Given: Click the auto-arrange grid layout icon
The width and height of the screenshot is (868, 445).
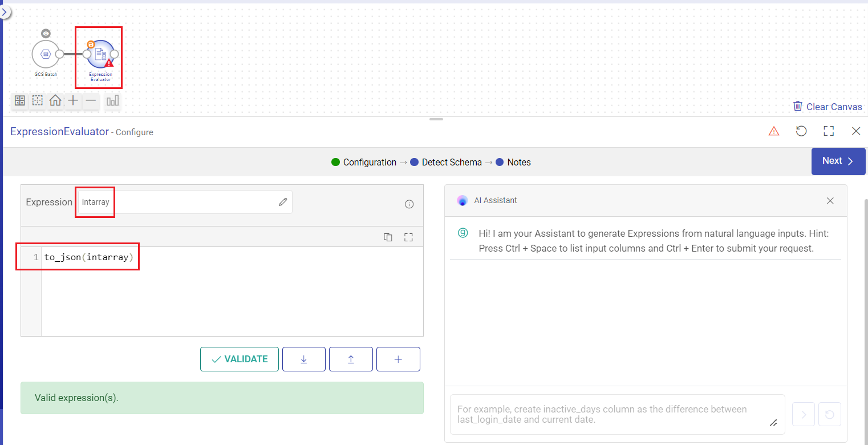Looking at the screenshot, I should (x=20, y=101).
